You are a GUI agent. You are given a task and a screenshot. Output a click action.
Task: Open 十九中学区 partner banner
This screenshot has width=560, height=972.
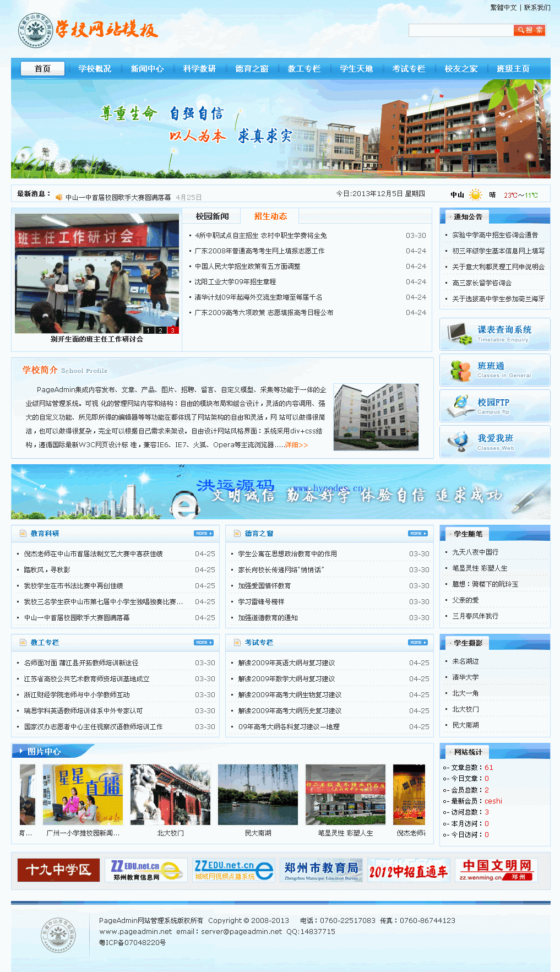(x=58, y=870)
